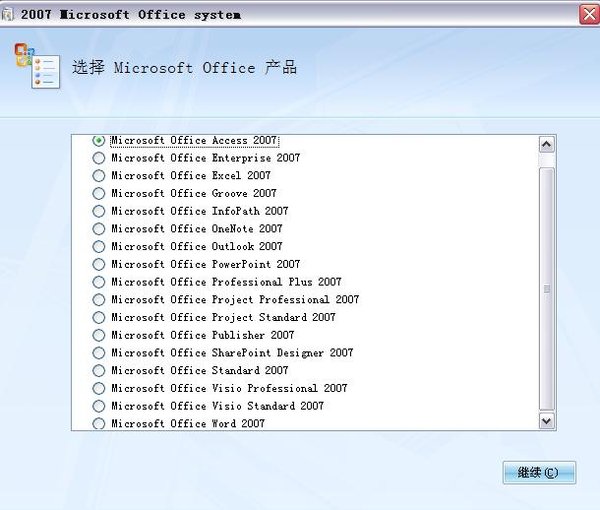Pick Visio Professional 2007 radio button
The image size is (600, 510).
[x=98, y=388]
